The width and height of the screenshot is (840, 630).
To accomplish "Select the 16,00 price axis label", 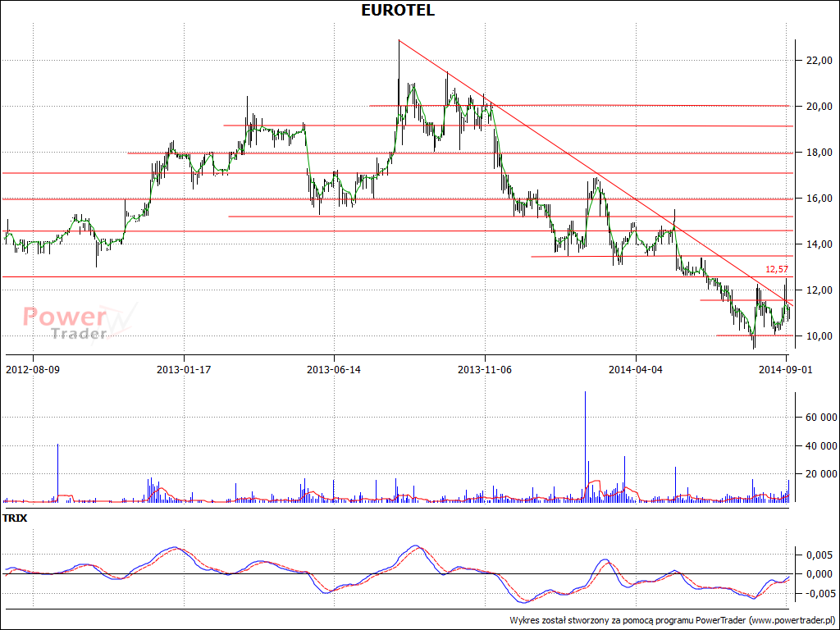I will [x=819, y=199].
